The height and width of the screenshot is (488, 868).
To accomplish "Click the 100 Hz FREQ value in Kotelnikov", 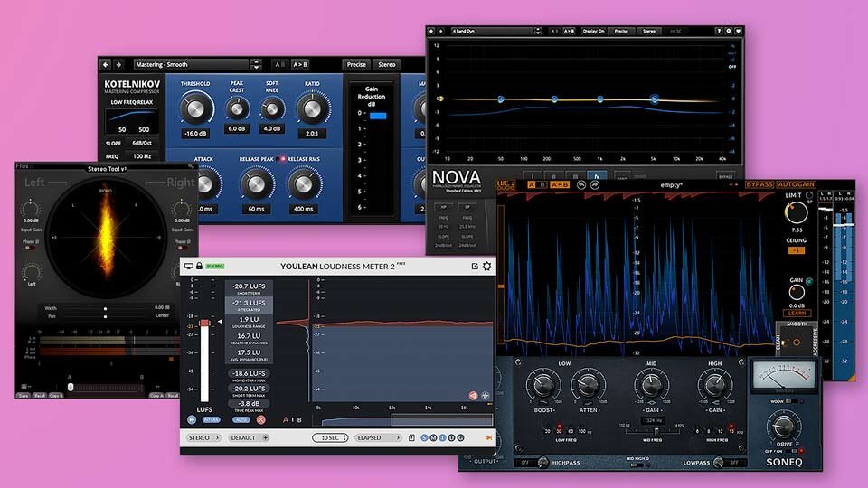I will coord(142,156).
